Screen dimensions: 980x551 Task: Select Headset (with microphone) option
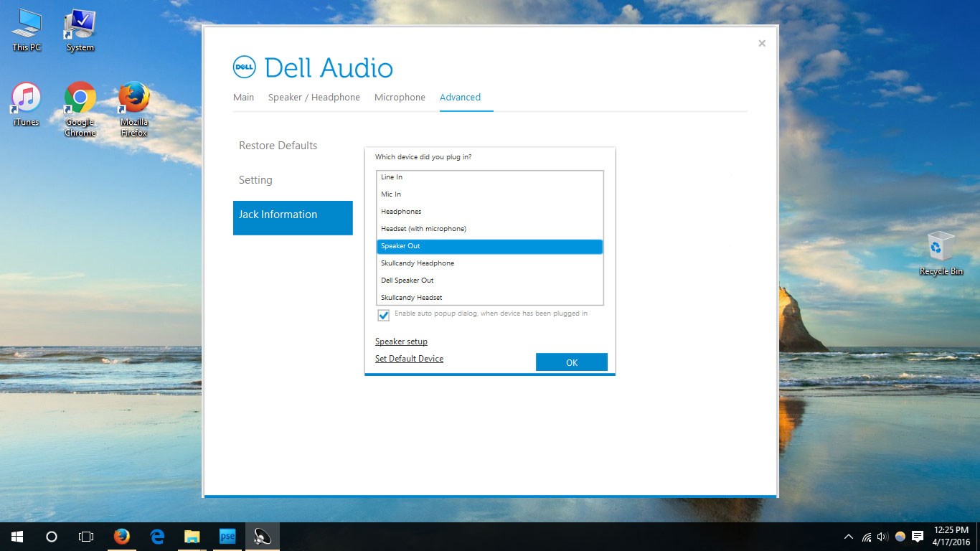coord(490,229)
